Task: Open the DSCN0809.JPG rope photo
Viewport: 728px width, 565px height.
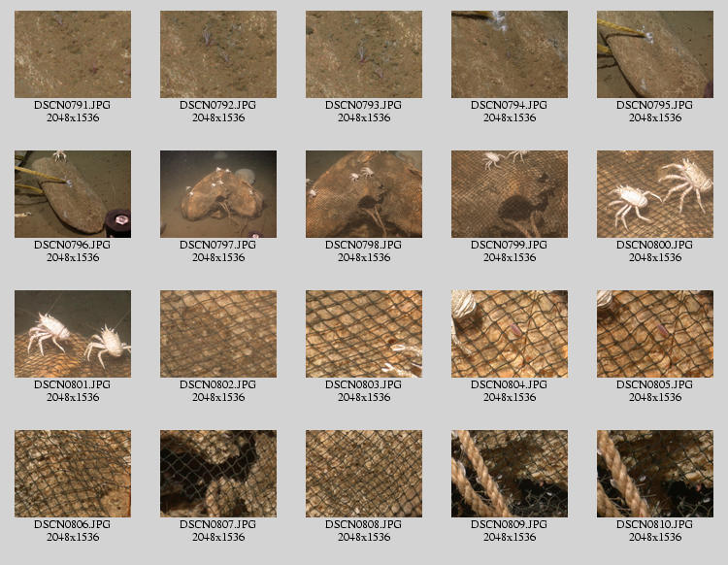Action: (x=510, y=474)
